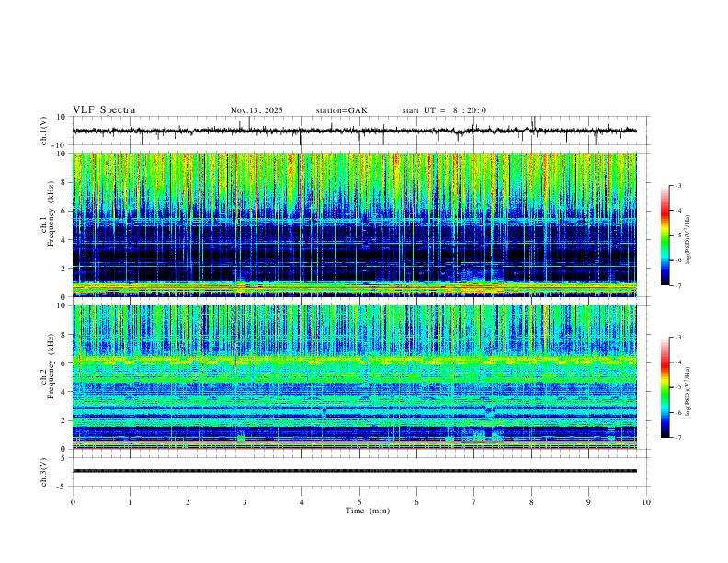Click time axis tick label "7"
This screenshot has width=728, height=563.
(x=473, y=502)
